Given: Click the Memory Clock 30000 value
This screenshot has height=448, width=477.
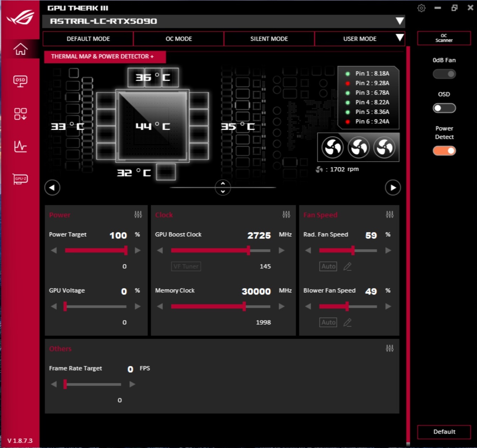Looking at the screenshot, I should click(256, 292).
